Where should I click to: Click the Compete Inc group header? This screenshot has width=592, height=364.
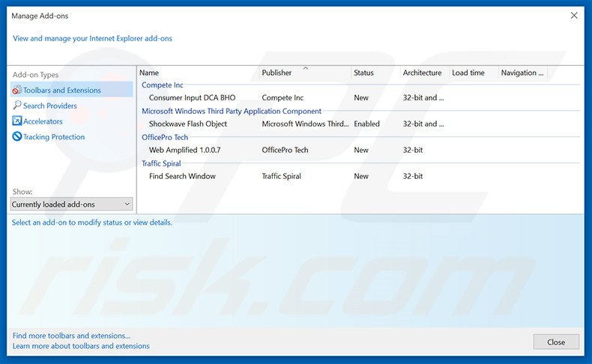[163, 85]
